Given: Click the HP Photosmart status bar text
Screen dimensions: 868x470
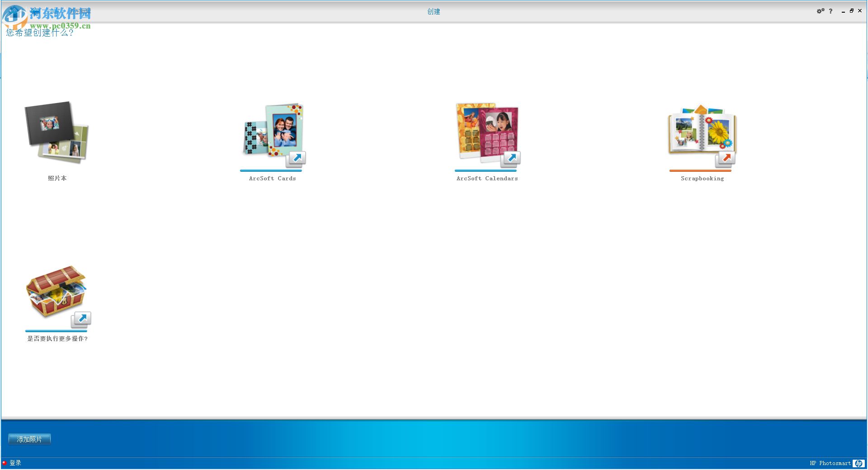Looking at the screenshot, I should pyautogui.click(x=830, y=463).
